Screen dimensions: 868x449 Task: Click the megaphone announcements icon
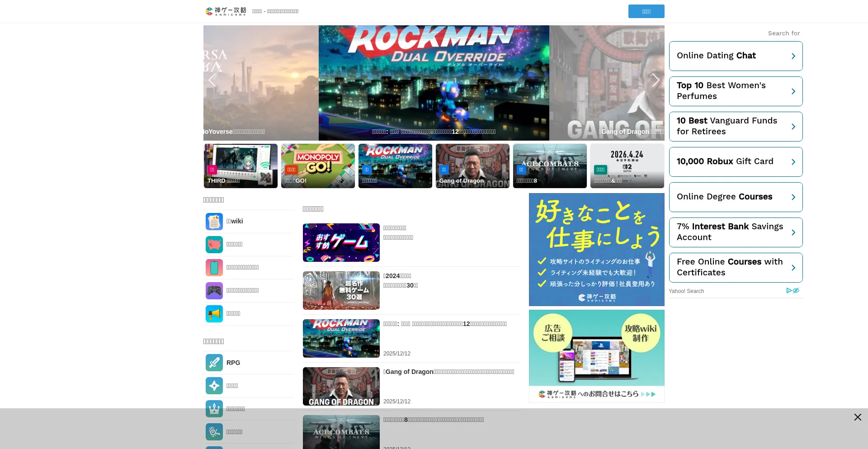tap(214, 313)
